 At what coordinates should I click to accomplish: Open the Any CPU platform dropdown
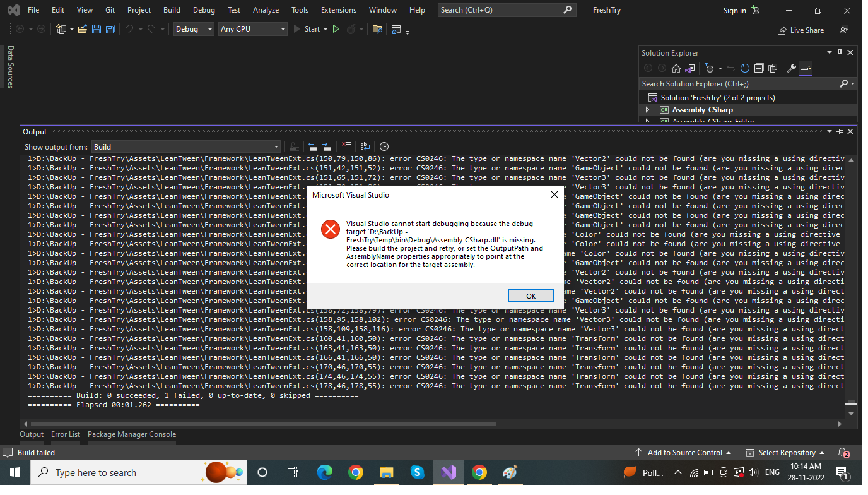[x=252, y=29]
